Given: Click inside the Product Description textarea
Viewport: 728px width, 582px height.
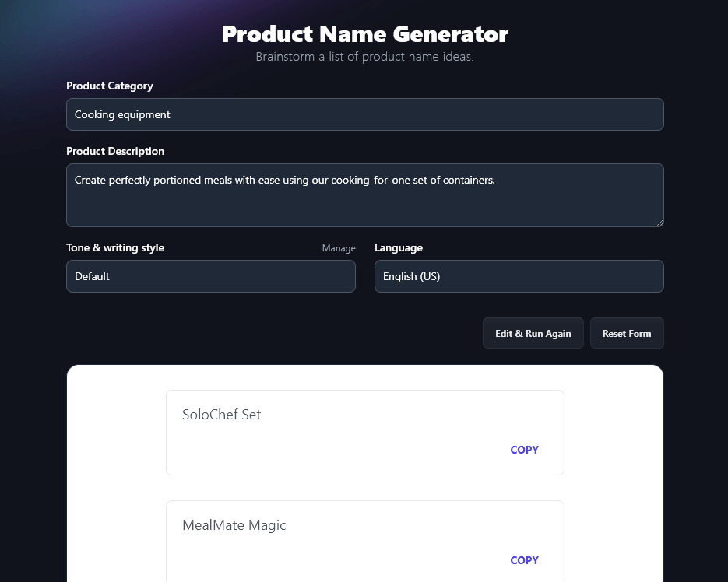Looking at the screenshot, I should [364, 195].
